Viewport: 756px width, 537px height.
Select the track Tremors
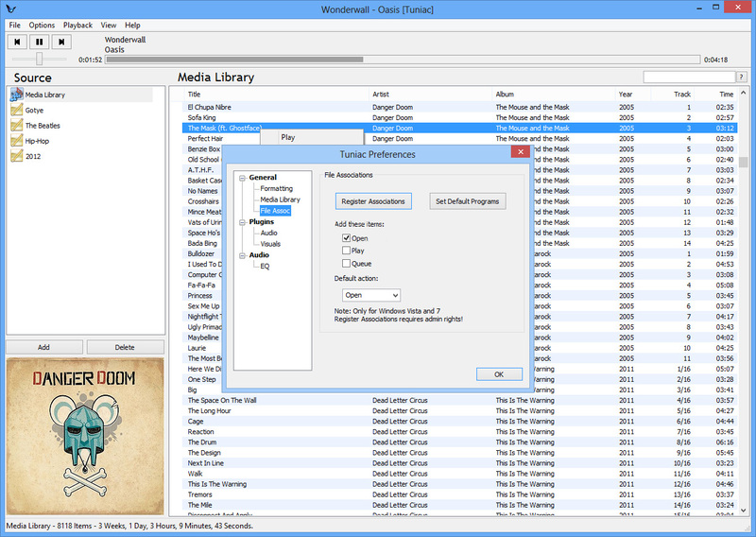pos(458,494)
